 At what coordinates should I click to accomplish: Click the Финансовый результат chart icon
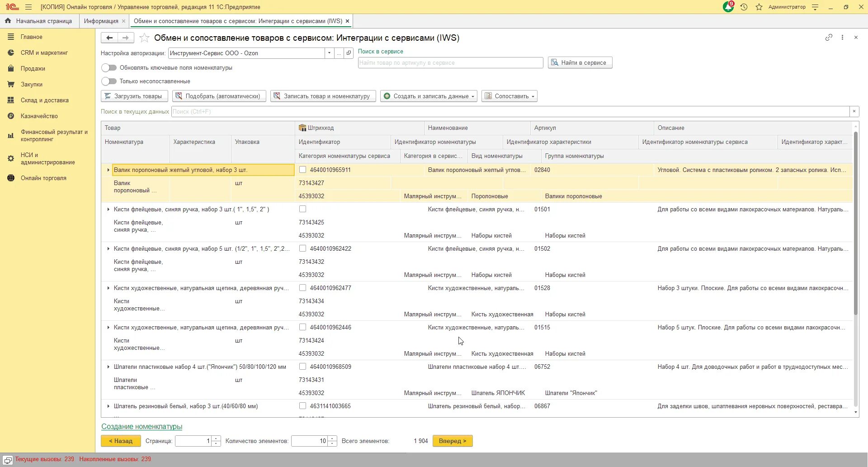coord(11,135)
